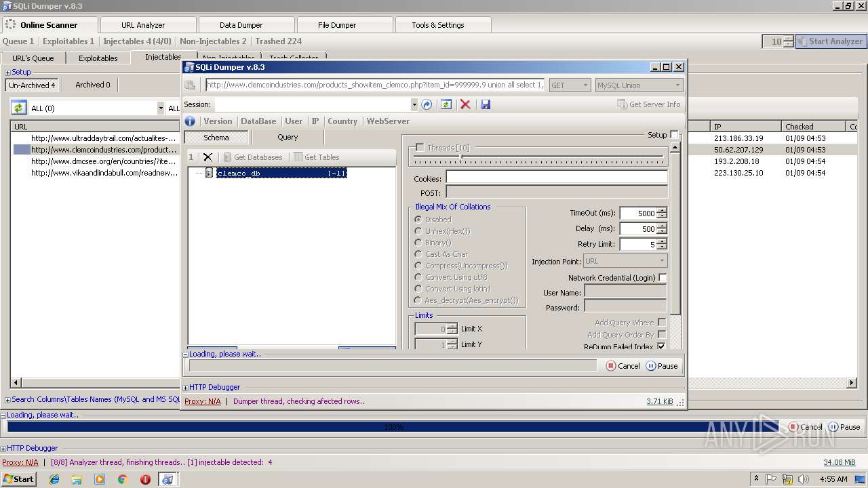Click the Archived 0 tab button
The width and height of the screenshot is (868, 488).
(x=93, y=85)
